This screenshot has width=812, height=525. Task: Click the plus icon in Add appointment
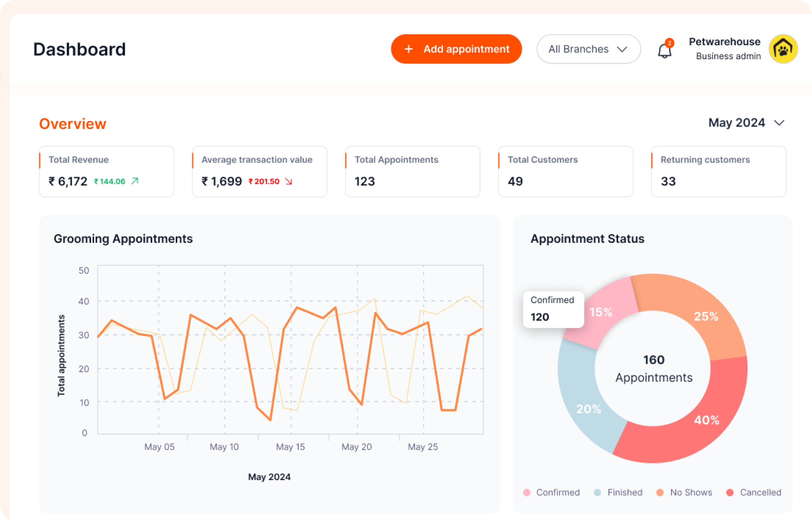408,49
